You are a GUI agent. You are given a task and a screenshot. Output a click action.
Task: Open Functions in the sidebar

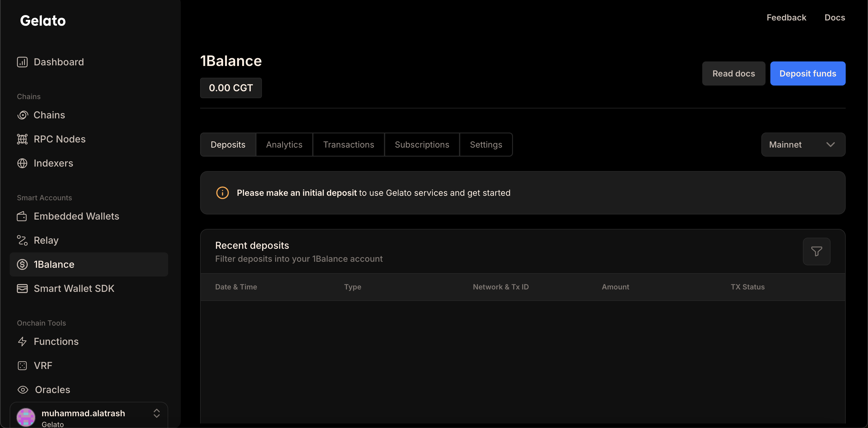point(89,342)
